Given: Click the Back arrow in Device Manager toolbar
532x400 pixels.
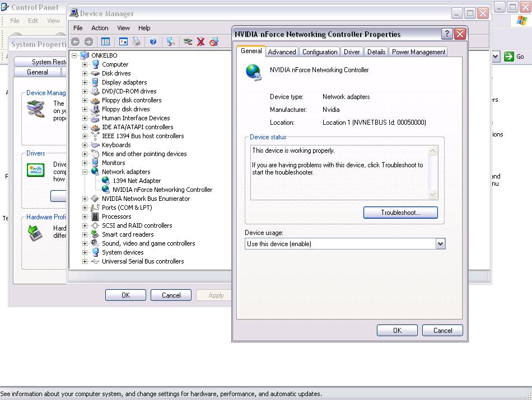Looking at the screenshot, I should [76, 42].
